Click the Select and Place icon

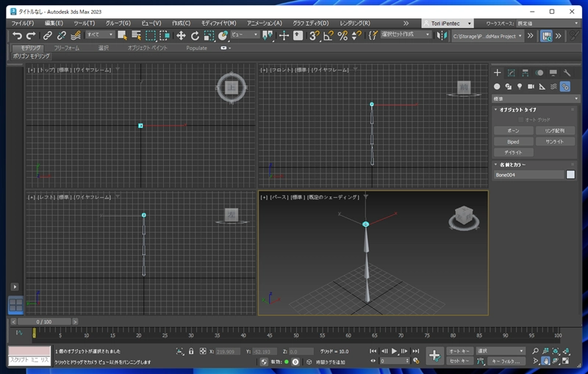(x=223, y=35)
